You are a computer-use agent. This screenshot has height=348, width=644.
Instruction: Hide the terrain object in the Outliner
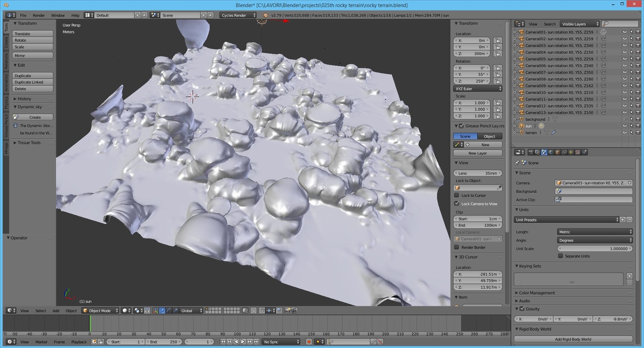(624, 133)
